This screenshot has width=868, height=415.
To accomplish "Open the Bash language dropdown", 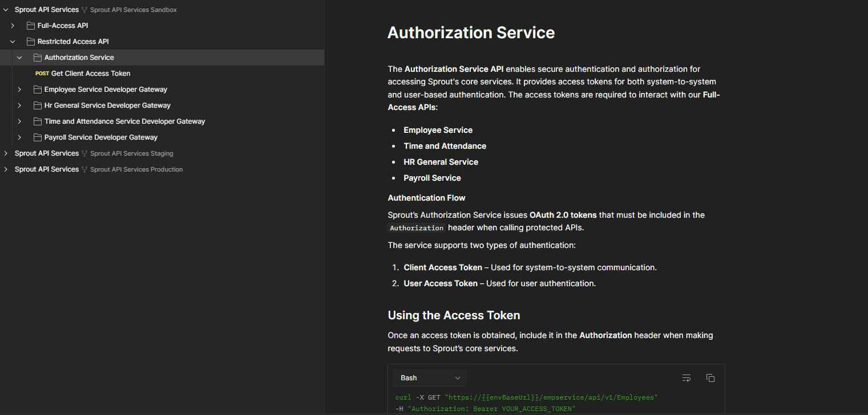I will (430, 378).
